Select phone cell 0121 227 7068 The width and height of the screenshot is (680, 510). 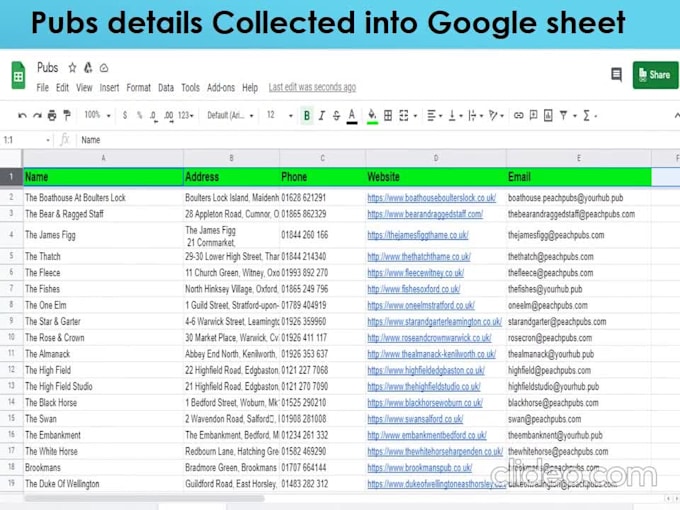(x=323, y=370)
